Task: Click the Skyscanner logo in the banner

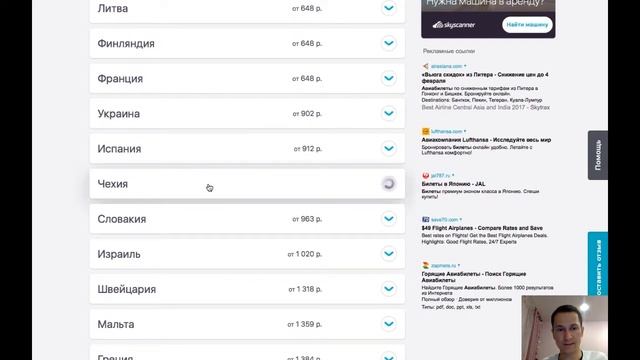Action: pos(453,25)
